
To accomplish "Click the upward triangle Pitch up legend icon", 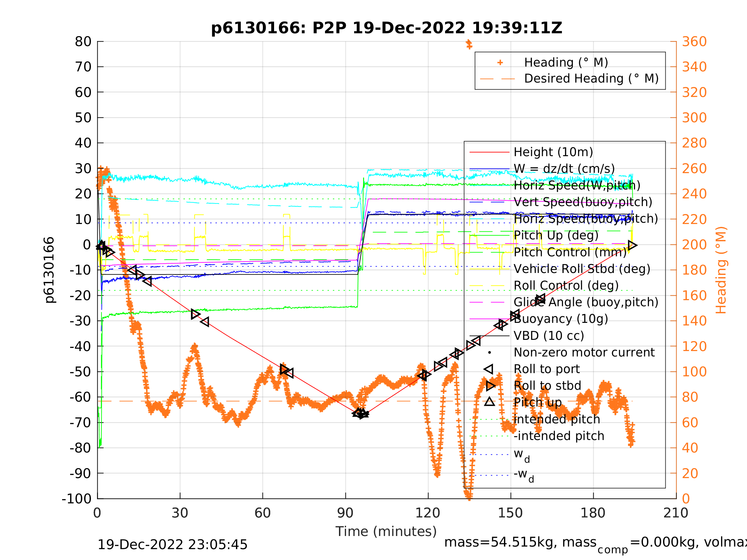I will tap(490, 402).
